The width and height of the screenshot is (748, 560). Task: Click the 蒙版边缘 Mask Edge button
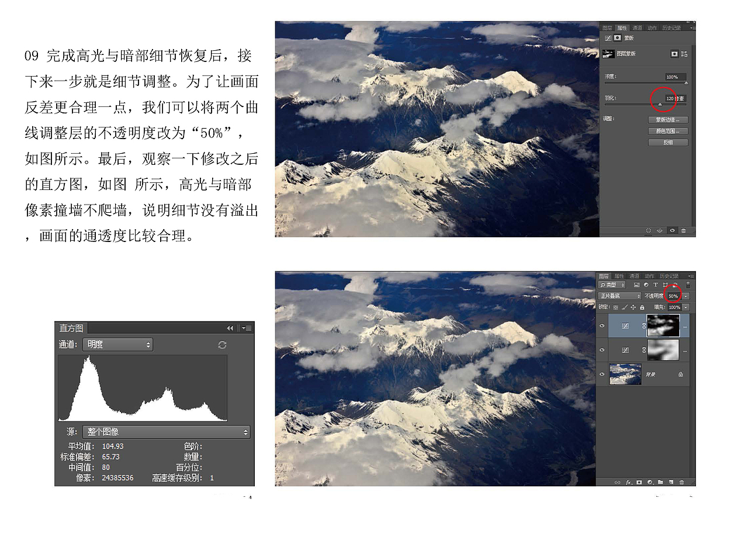(667, 120)
